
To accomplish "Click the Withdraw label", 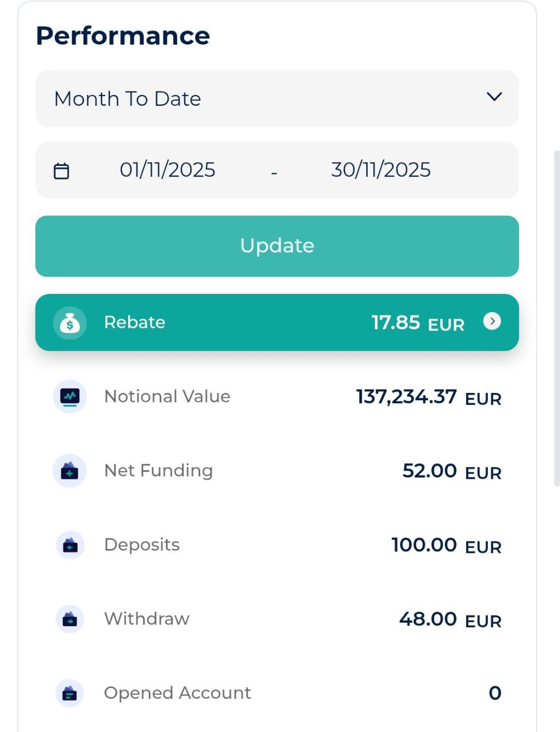I will click(146, 619).
